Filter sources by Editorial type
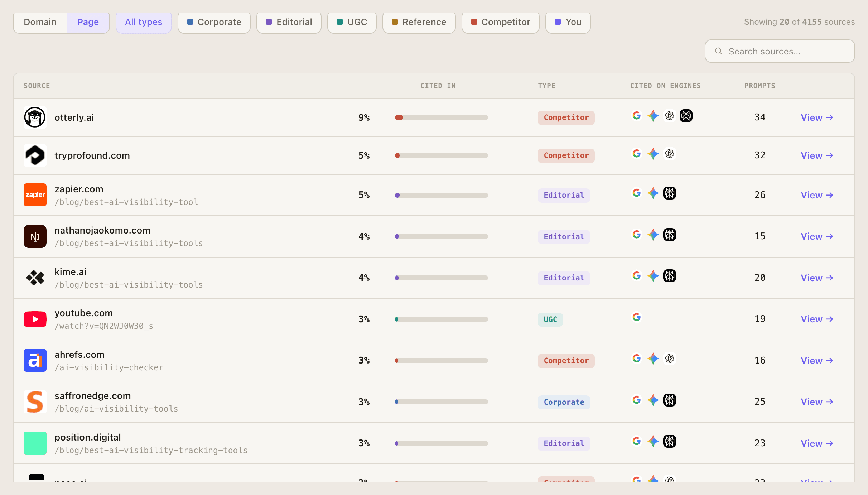 (x=289, y=22)
